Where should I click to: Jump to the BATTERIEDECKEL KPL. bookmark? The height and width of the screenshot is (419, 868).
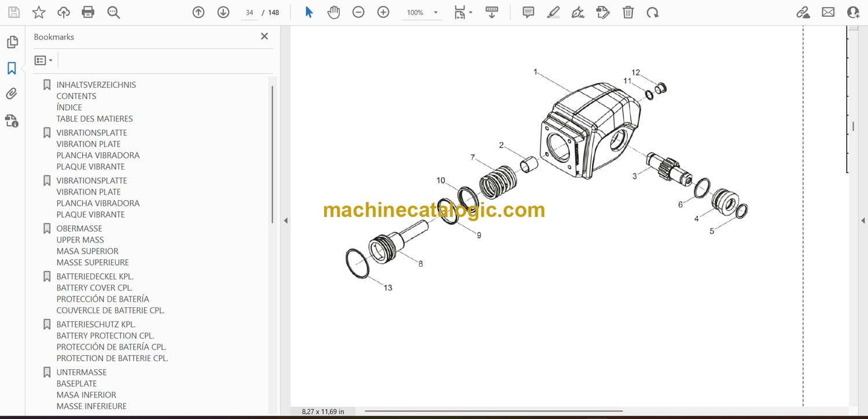click(94, 277)
